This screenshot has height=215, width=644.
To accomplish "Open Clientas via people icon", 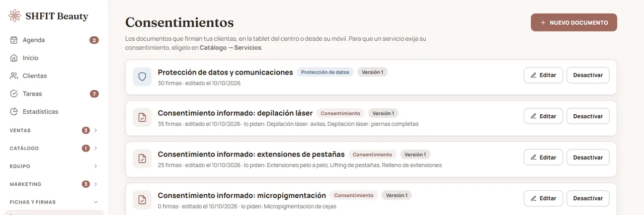I will click(x=14, y=76).
